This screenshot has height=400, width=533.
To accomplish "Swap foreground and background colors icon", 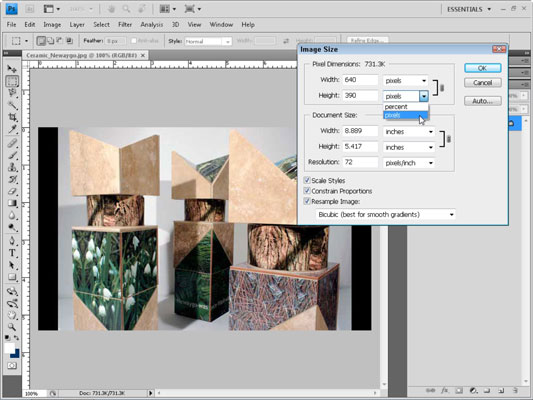I will click(16, 337).
